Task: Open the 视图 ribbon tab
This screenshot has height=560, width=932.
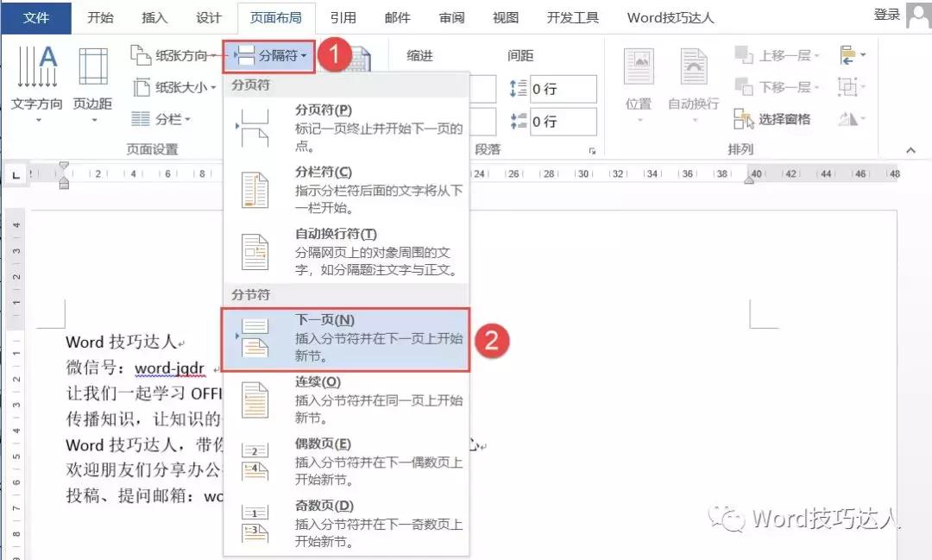Action: [x=504, y=16]
